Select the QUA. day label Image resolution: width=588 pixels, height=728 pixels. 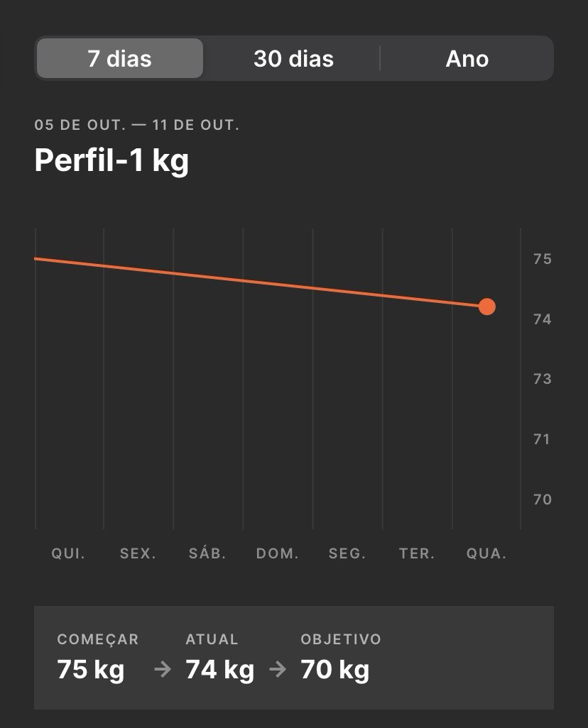click(x=486, y=553)
